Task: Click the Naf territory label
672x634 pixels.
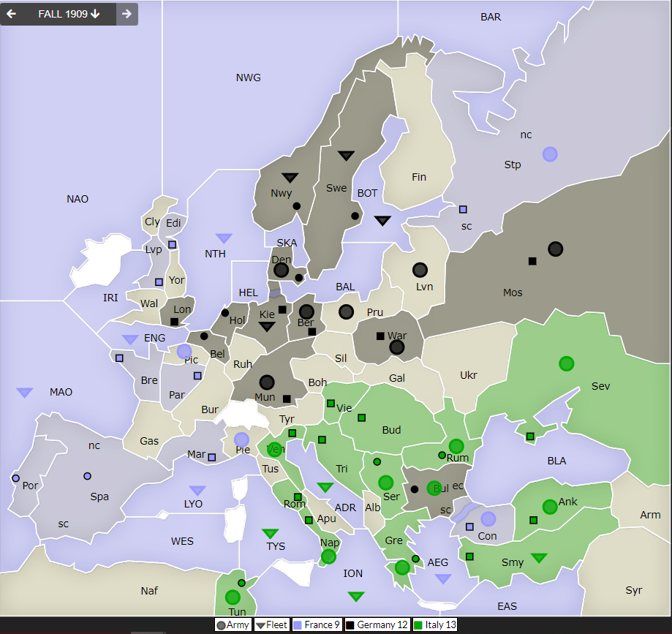Action: 149,591
